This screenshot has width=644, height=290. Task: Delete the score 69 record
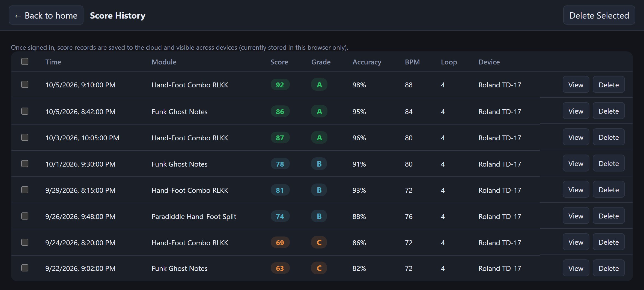click(x=609, y=242)
